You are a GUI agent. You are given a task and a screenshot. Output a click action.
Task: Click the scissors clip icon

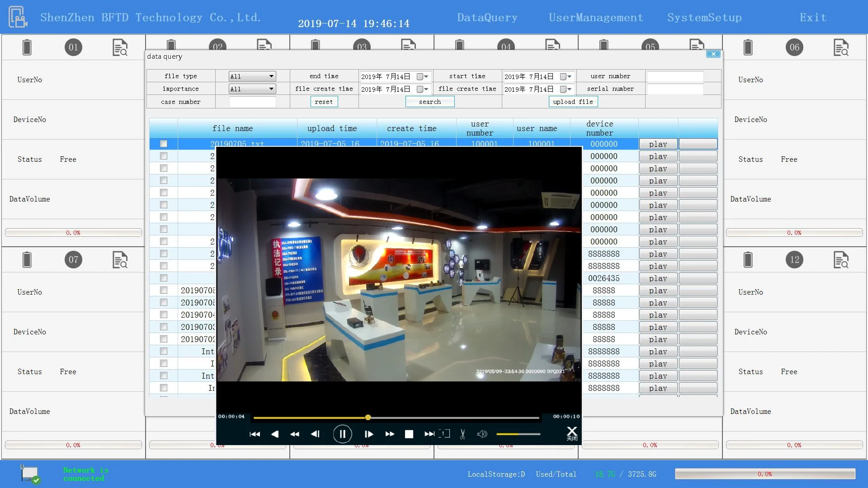[x=462, y=434]
